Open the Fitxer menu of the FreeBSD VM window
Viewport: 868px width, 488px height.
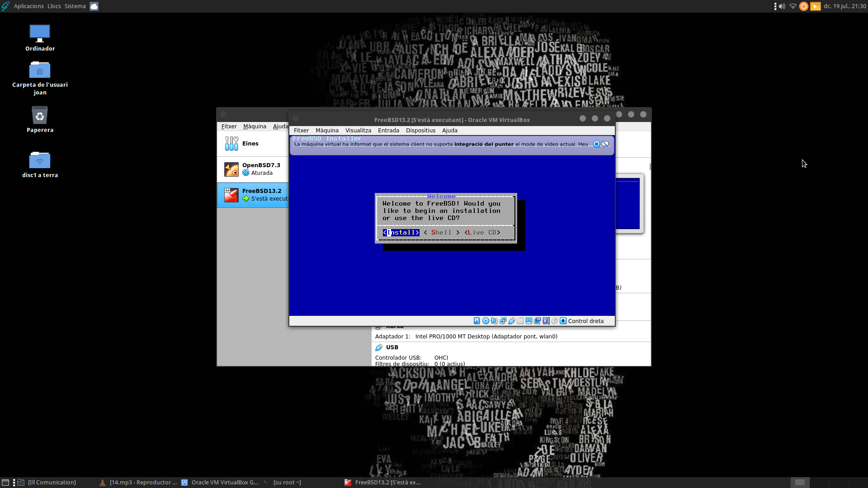click(x=301, y=131)
